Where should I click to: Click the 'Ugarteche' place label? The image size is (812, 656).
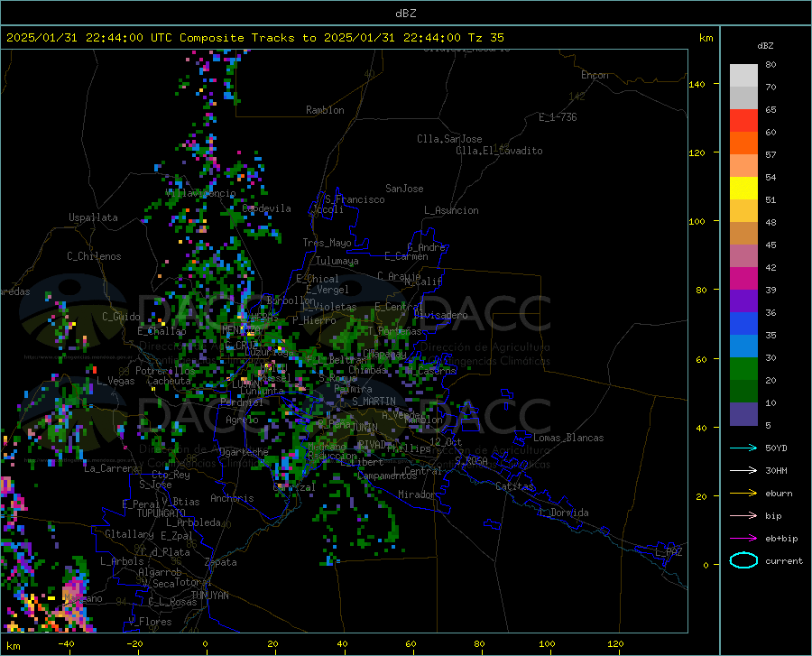(x=244, y=452)
